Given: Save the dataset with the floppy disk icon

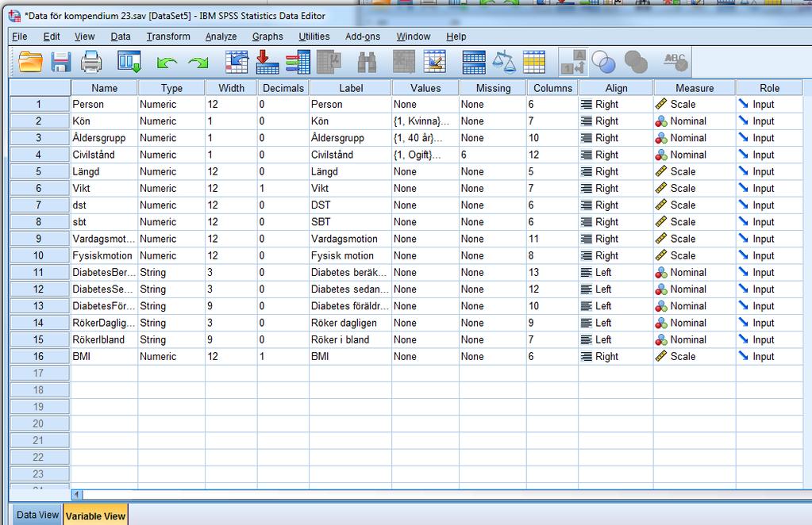Looking at the screenshot, I should pyautogui.click(x=60, y=62).
